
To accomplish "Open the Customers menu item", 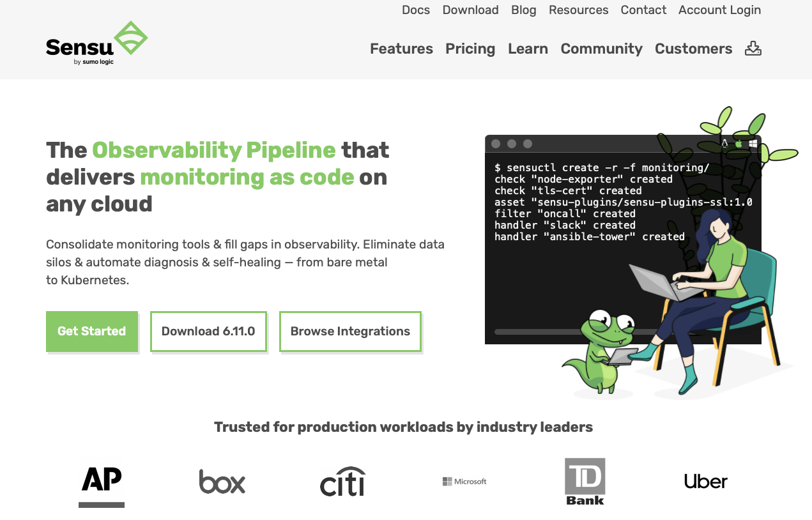I will (x=694, y=49).
